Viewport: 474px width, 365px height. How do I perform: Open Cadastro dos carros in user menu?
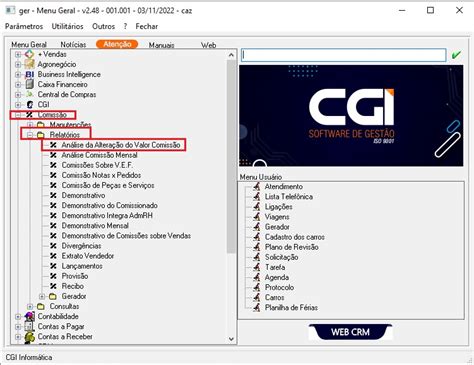point(295,237)
